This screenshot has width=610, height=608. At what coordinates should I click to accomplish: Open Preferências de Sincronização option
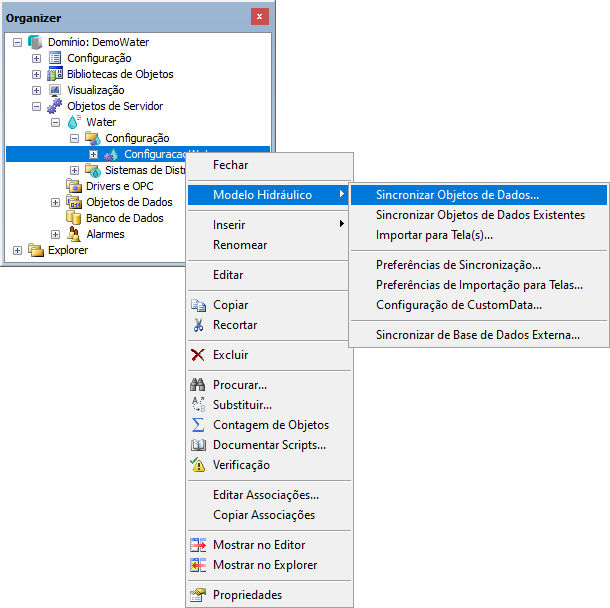458,265
